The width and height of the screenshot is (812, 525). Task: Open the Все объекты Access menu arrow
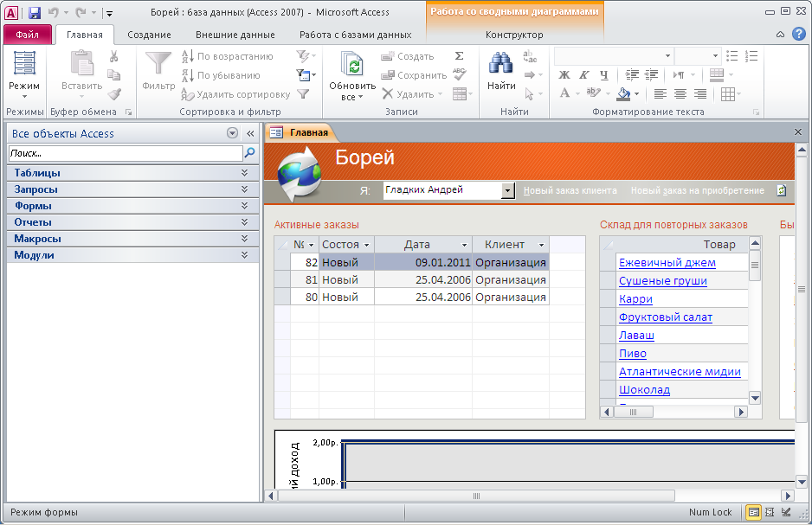(x=233, y=133)
